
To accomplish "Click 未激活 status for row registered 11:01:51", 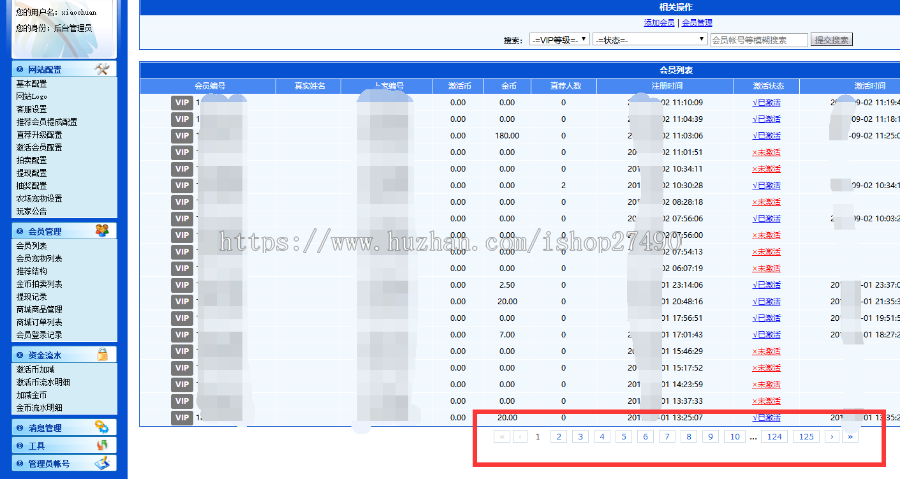I will [x=766, y=153].
